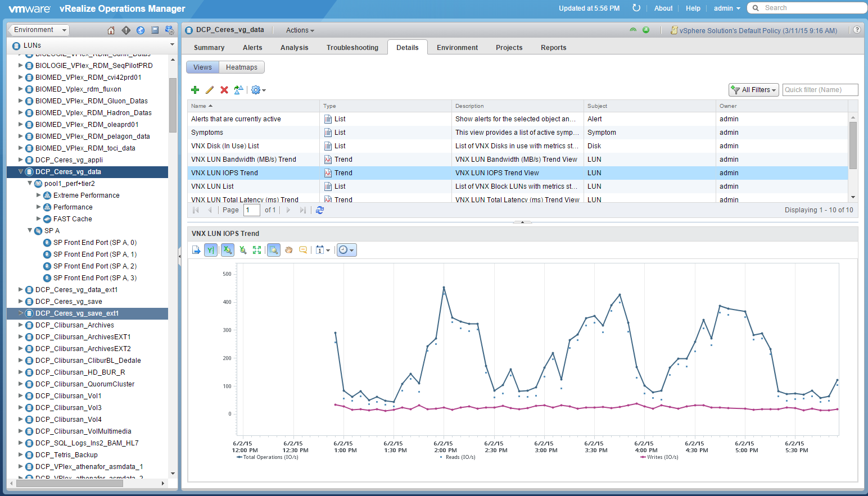Click the About link in header
The image size is (868, 496).
pos(663,8)
